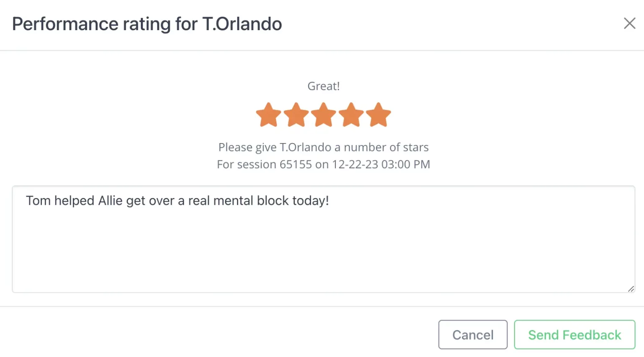Place cursor after 'today!' in comment

click(330, 201)
